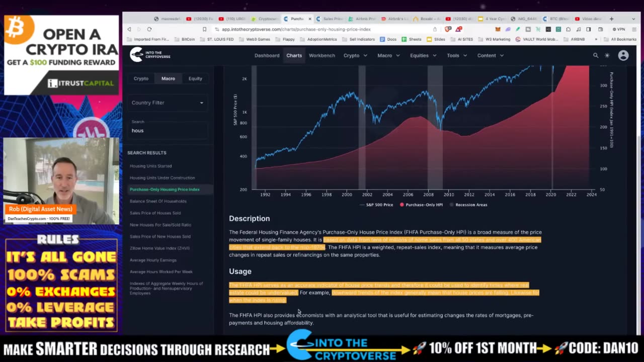
Task: Open the user account avatar icon
Action: tap(623, 55)
